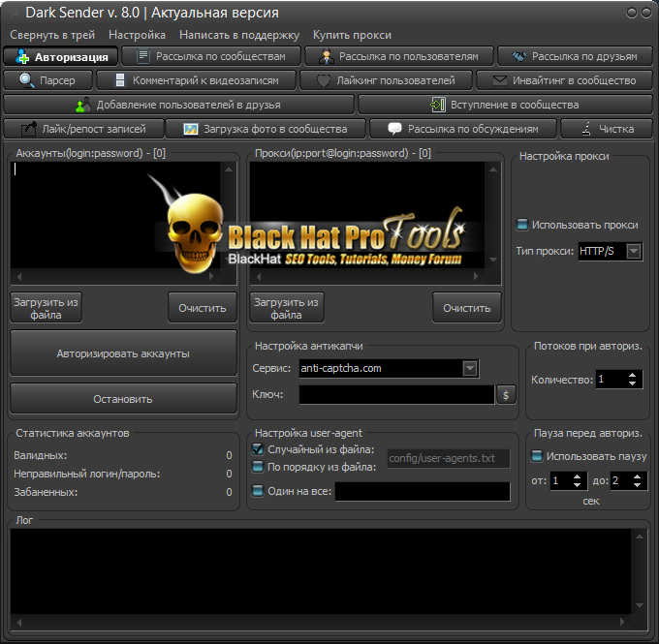Increase the от pause value
Viewport: 659px width, 644px height.
pos(577,476)
